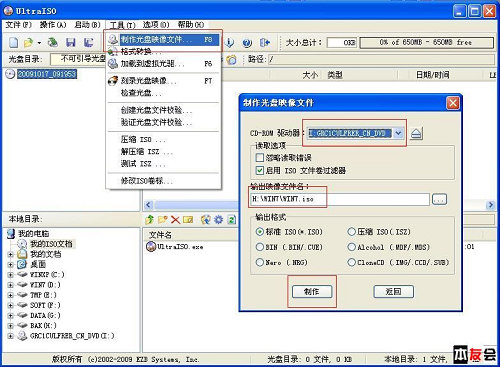Expand the WIN7 (D:) drive
This screenshot has height=367, width=500.
click(x=10, y=285)
